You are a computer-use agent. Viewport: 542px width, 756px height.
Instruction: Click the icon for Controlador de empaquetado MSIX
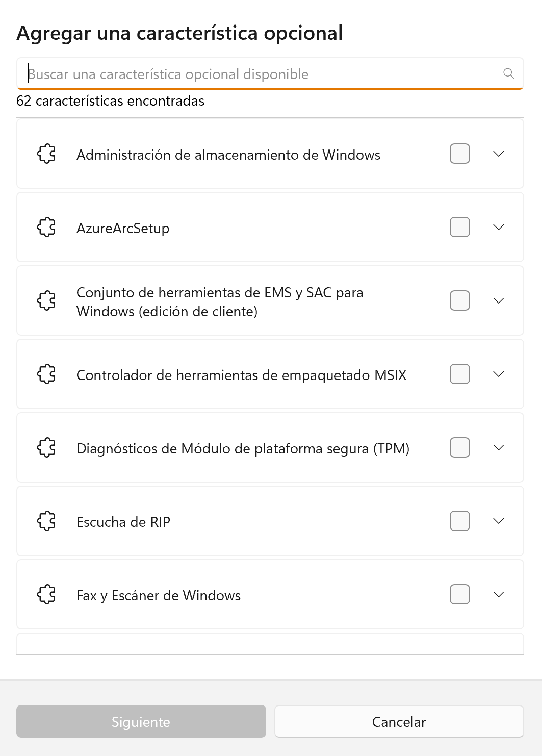46,374
